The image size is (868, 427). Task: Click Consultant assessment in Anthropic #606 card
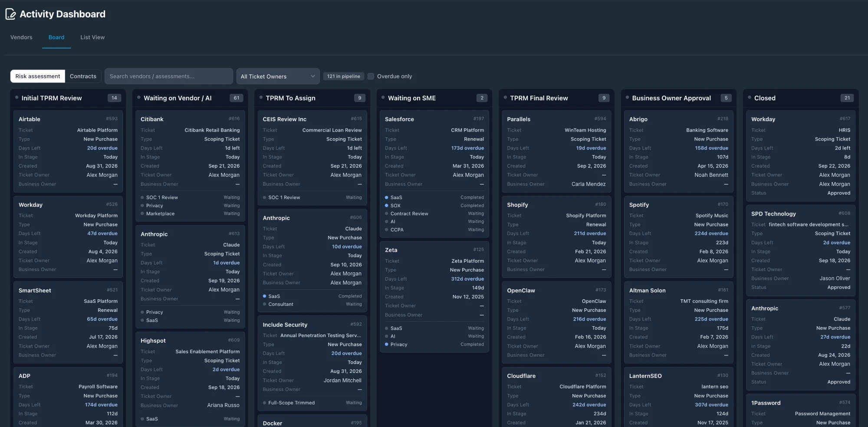click(x=281, y=305)
